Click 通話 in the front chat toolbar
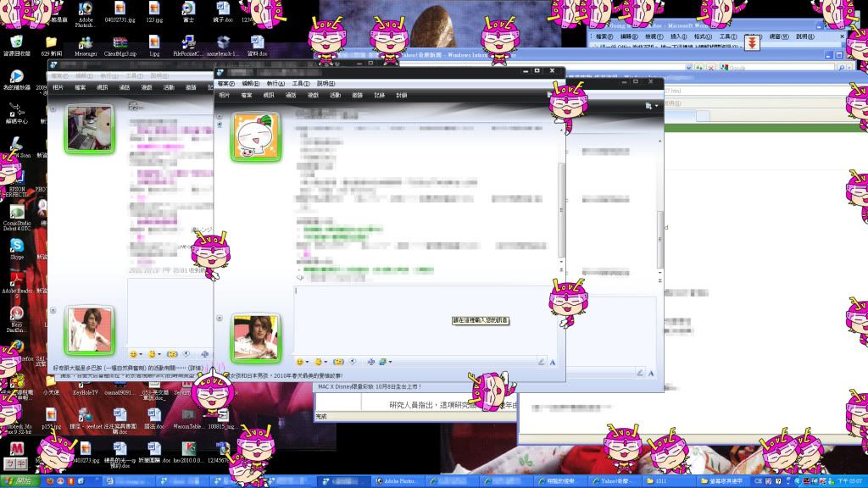868x488 pixels. [291, 95]
